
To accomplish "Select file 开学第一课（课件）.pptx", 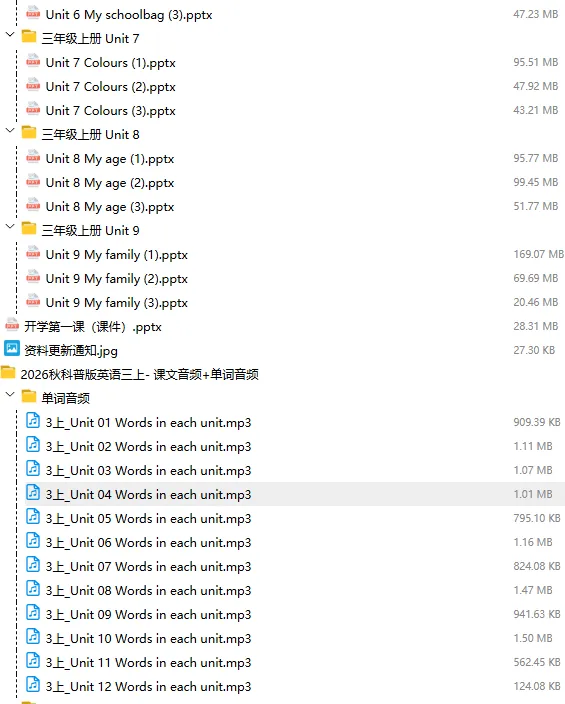I will point(93,327).
